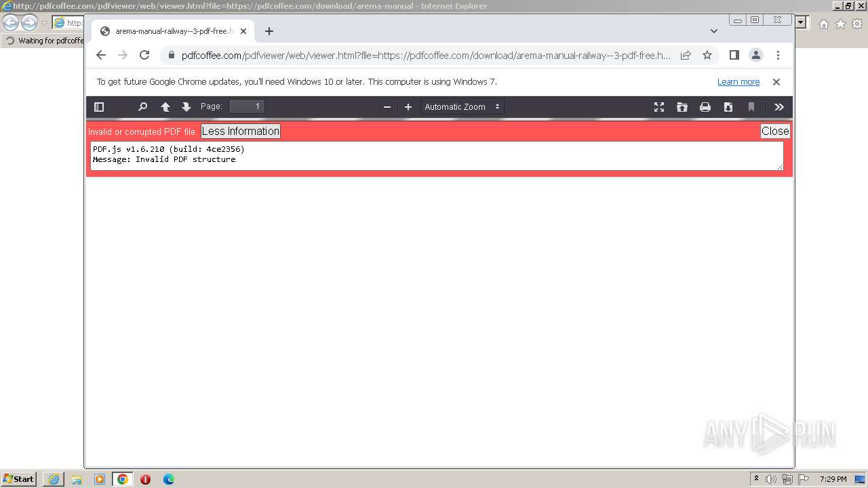Go forward in Chrome
This screenshot has width=868, height=488.
pos(123,56)
